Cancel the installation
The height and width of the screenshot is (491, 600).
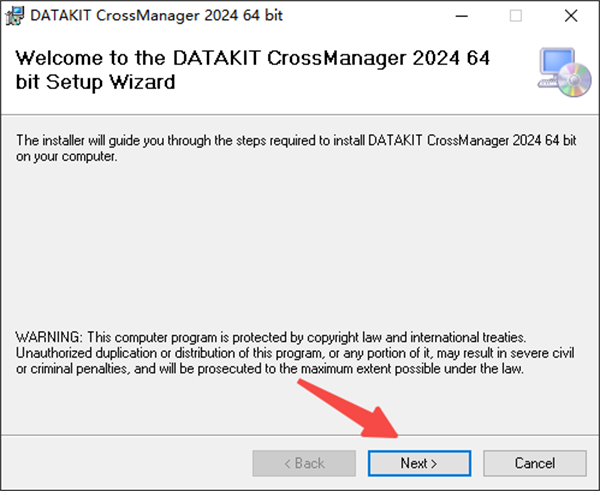coord(534,463)
